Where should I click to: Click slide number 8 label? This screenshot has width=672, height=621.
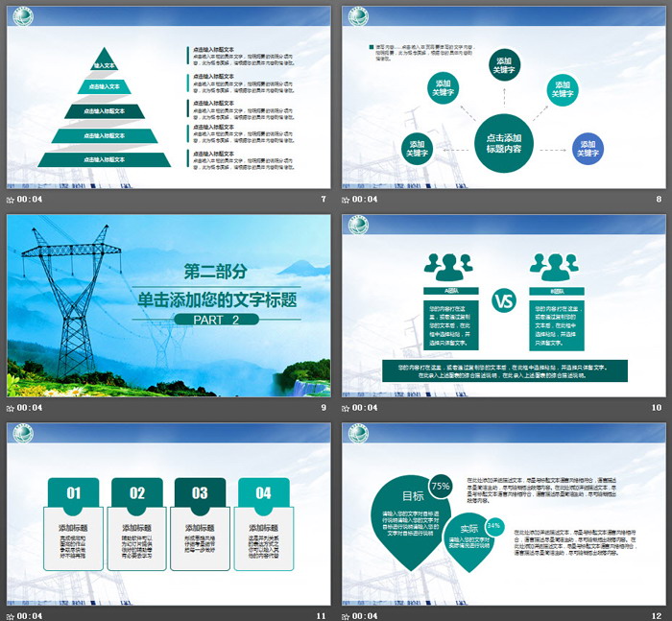click(659, 200)
